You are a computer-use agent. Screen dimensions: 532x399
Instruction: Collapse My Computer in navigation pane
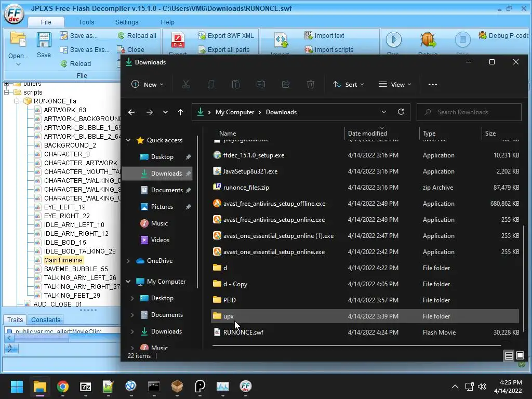click(128, 281)
